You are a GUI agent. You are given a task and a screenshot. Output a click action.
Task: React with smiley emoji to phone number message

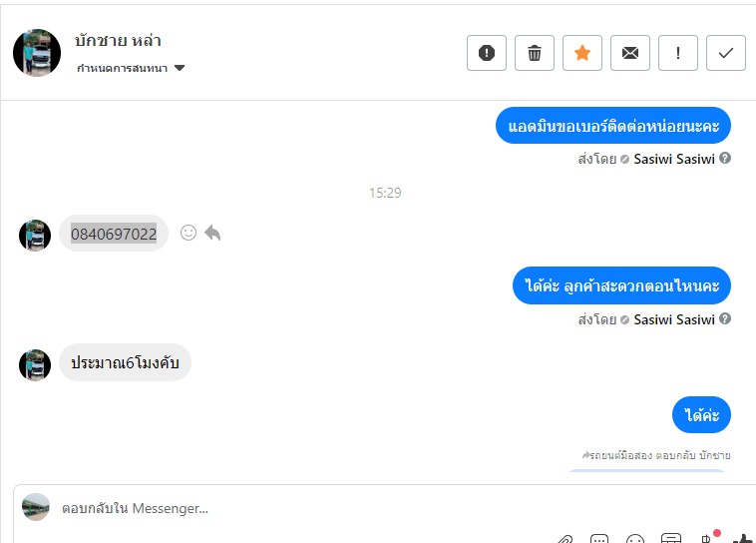189,233
